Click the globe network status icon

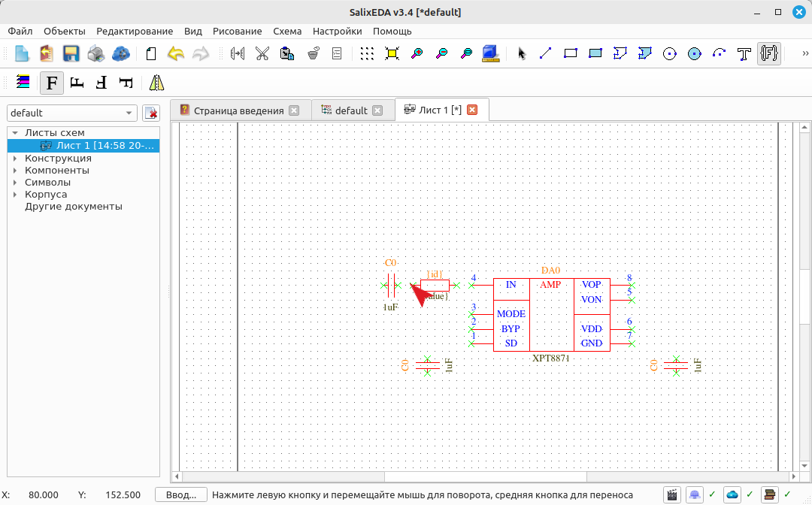(x=695, y=494)
